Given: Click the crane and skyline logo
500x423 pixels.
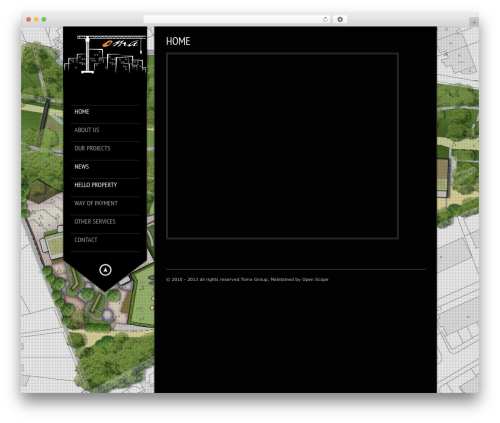Looking at the screenshot, I should pyautogui.click(x=105, y=54).
